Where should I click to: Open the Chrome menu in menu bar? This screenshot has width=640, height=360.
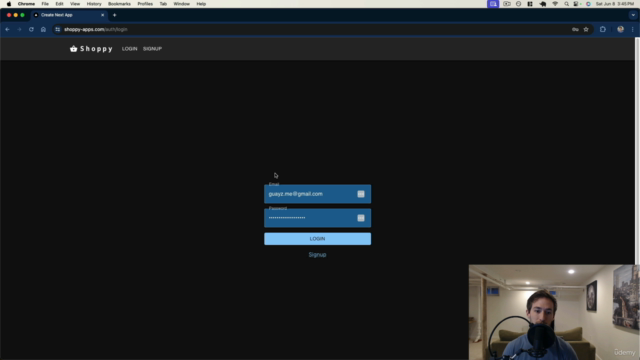coord(26,4)
